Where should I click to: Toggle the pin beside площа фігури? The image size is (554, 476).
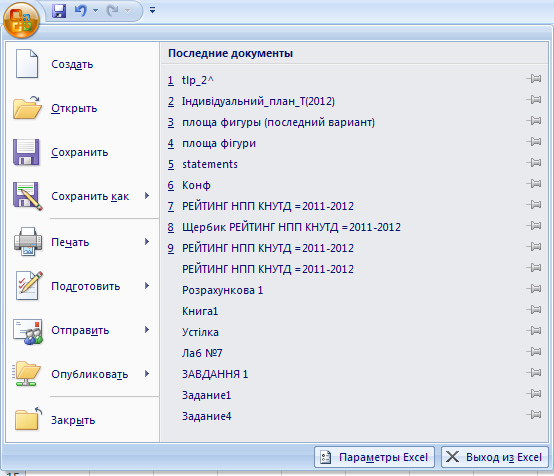click(534, 141)
